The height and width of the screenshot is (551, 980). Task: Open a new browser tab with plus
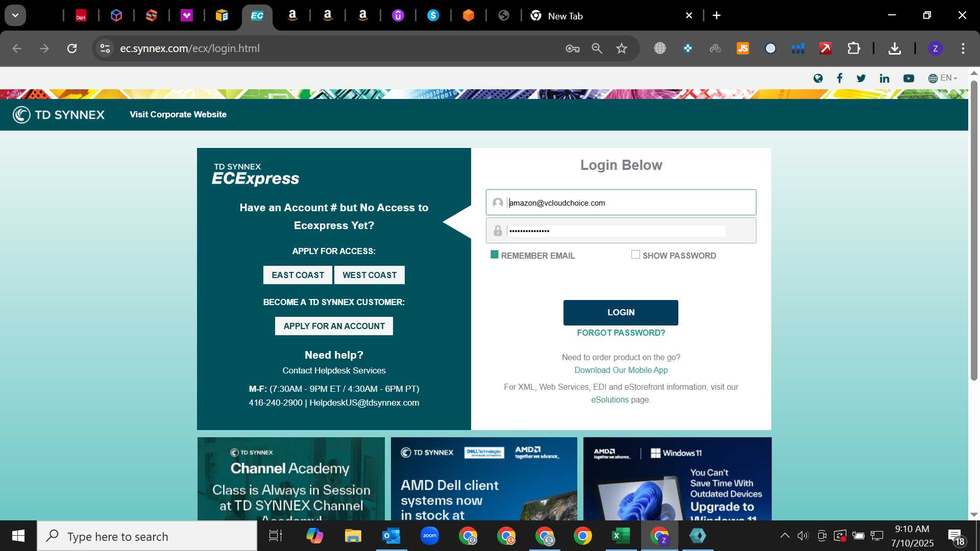717,16
